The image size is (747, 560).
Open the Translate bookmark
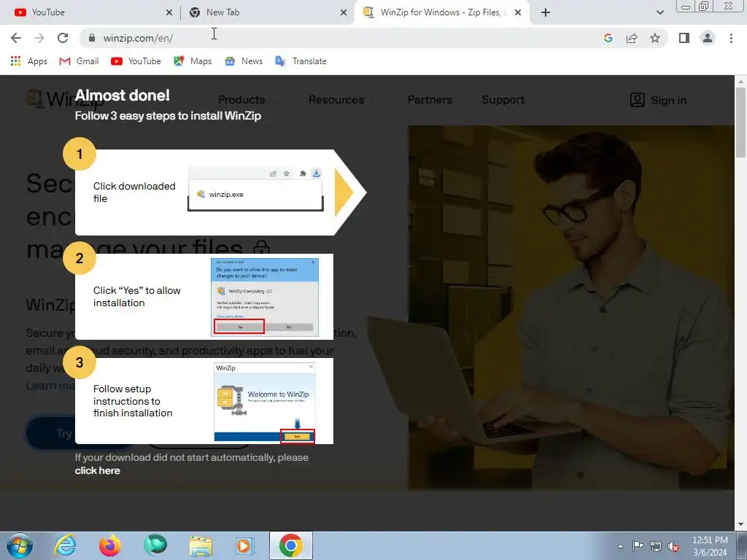point(301,61)
